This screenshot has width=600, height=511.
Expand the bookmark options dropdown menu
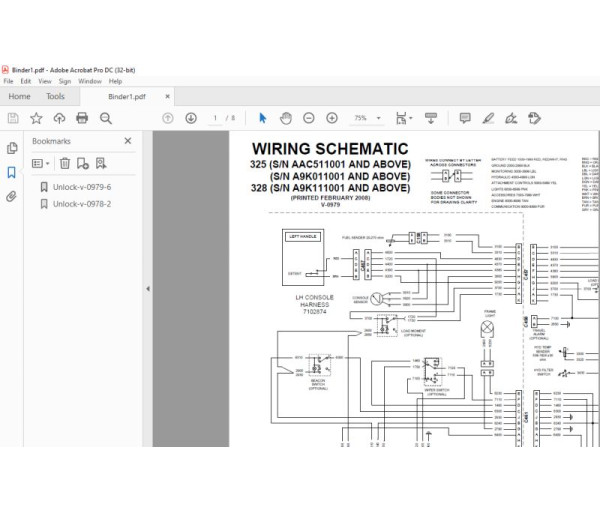coord(40,163)
